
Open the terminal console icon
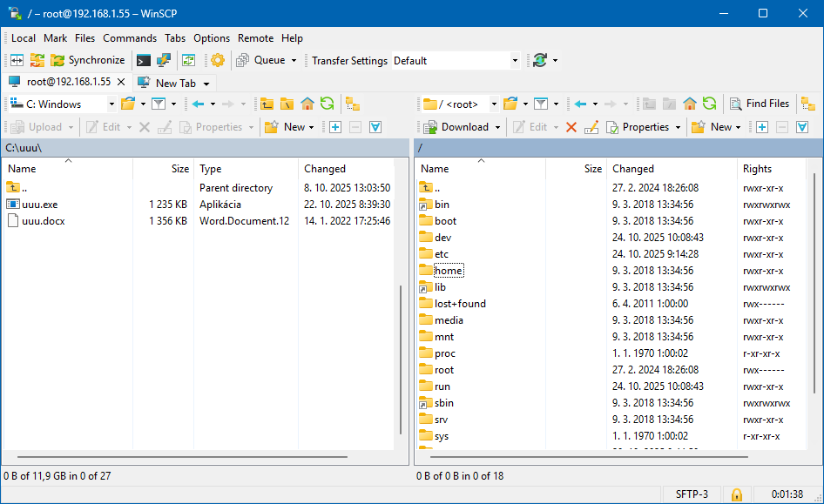pyautogui.click(x=144, y=60)
